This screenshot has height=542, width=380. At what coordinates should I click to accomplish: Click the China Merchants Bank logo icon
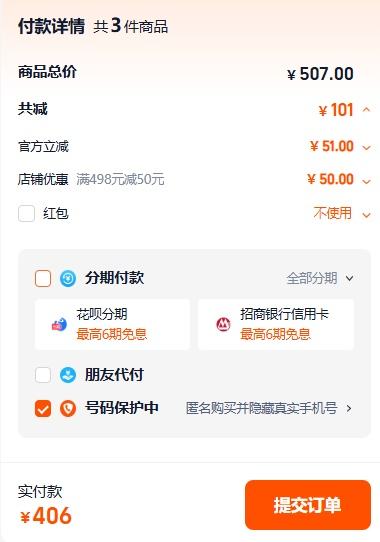click(223, 325)
